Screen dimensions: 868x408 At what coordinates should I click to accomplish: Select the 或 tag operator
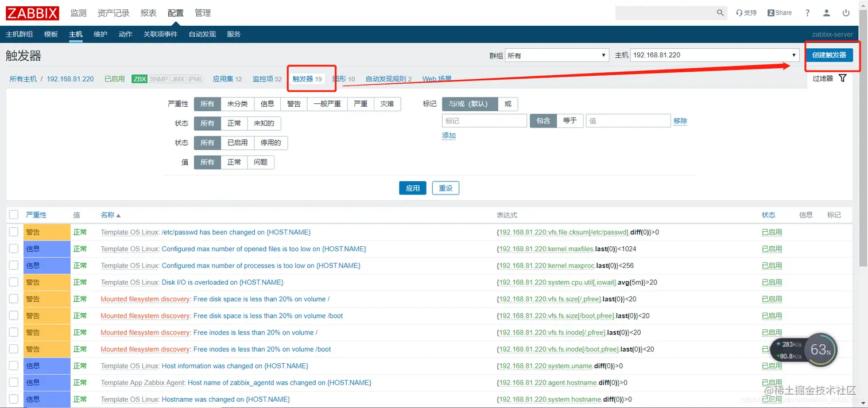(508, 104)
